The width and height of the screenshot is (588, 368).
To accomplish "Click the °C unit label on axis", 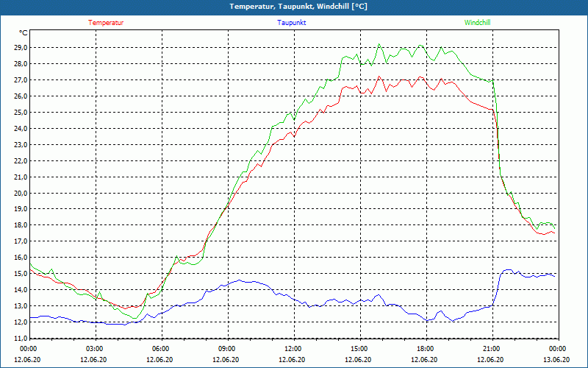I will click(24, 33).
